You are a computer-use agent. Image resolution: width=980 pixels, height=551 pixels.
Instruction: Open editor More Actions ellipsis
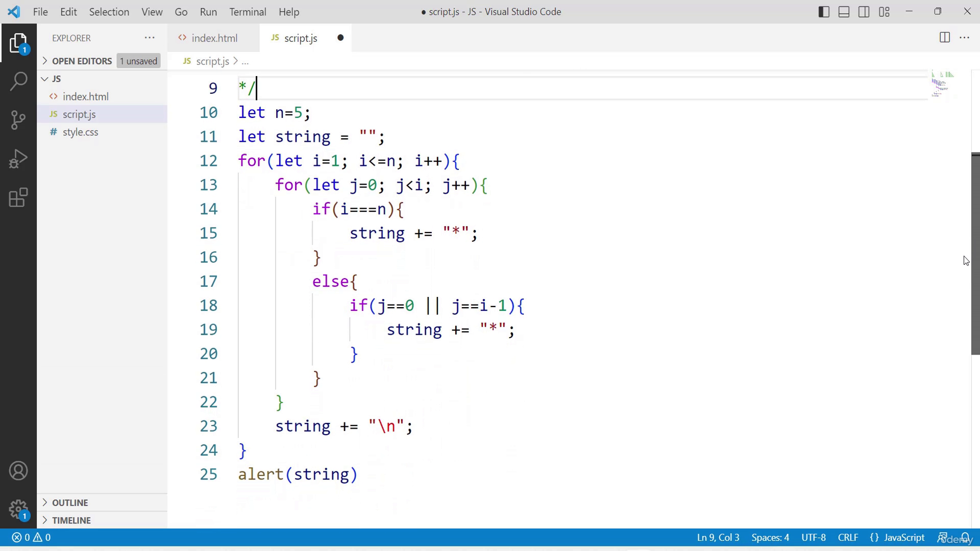(x=965, y=38)
